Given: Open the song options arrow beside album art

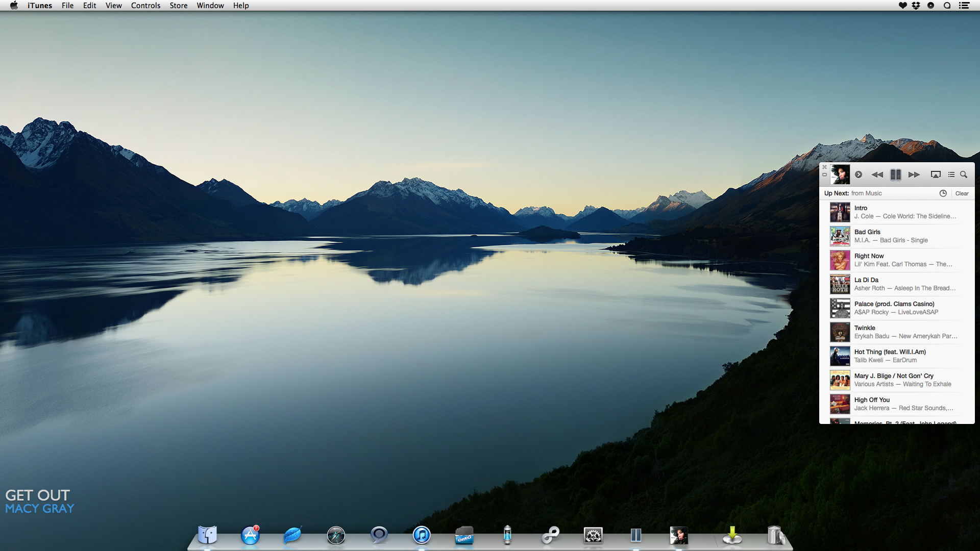Looking at the screenshot, I should pyautogui.click(x=859, y=174).
